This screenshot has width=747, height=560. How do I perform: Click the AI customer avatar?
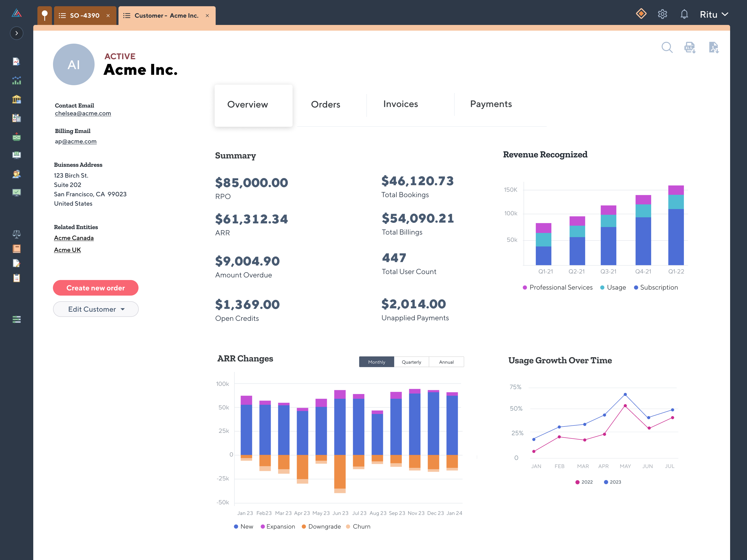point(74,64)
